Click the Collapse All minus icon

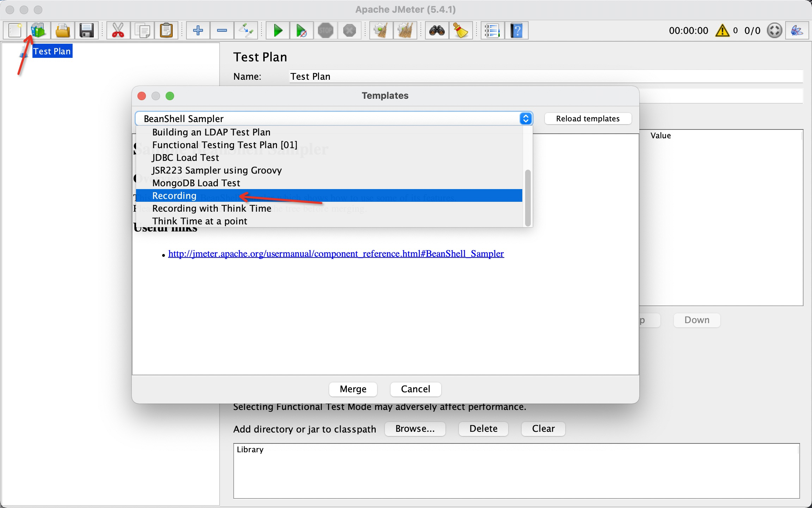(x=222, y=30)
